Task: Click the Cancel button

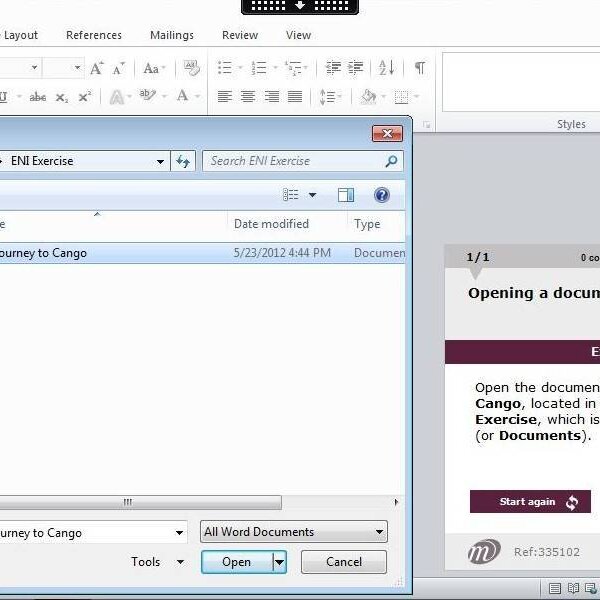Action: point(344,562)
